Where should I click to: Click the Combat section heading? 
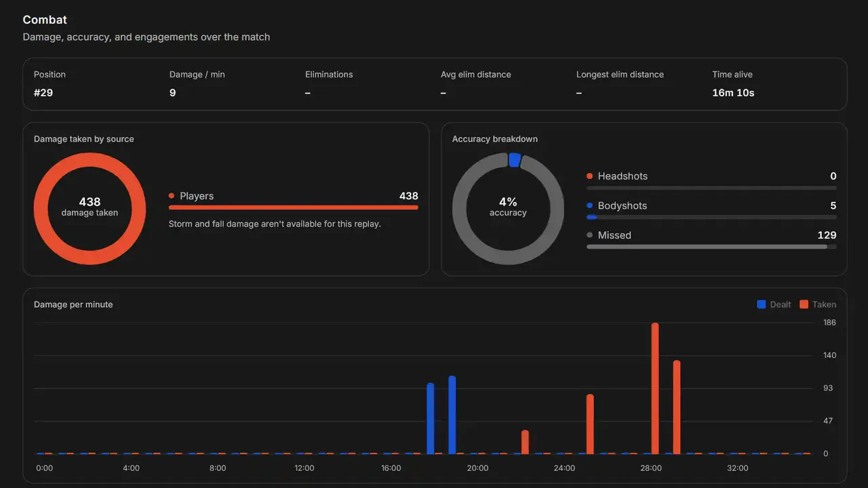pos(45,20)
